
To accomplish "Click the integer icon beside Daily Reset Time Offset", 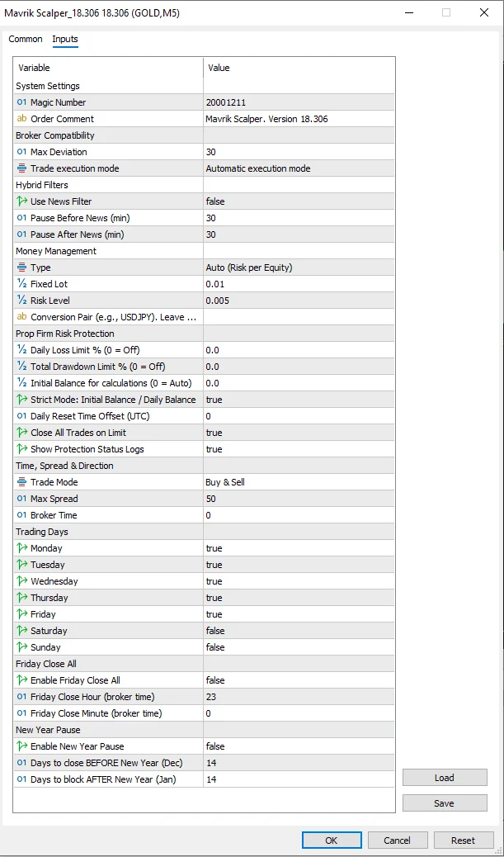I will [x=21, y=416].
